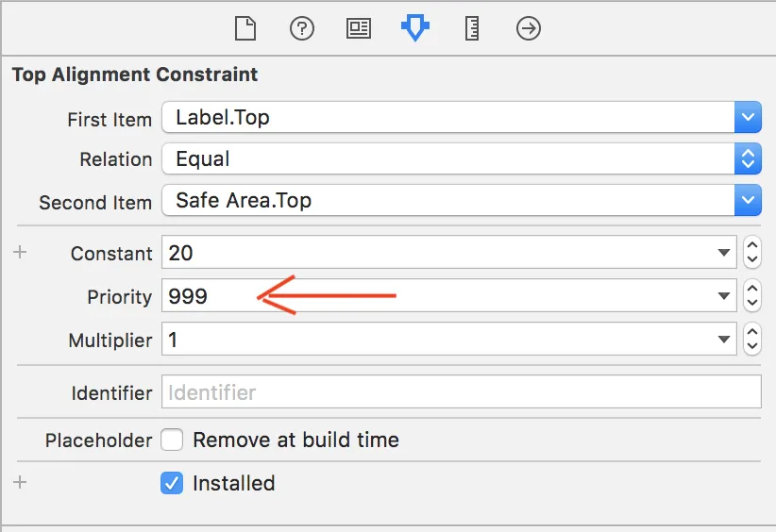Show Constant value dropdown arrow
Screen dimensions: 776x532
tap(724, 253)
